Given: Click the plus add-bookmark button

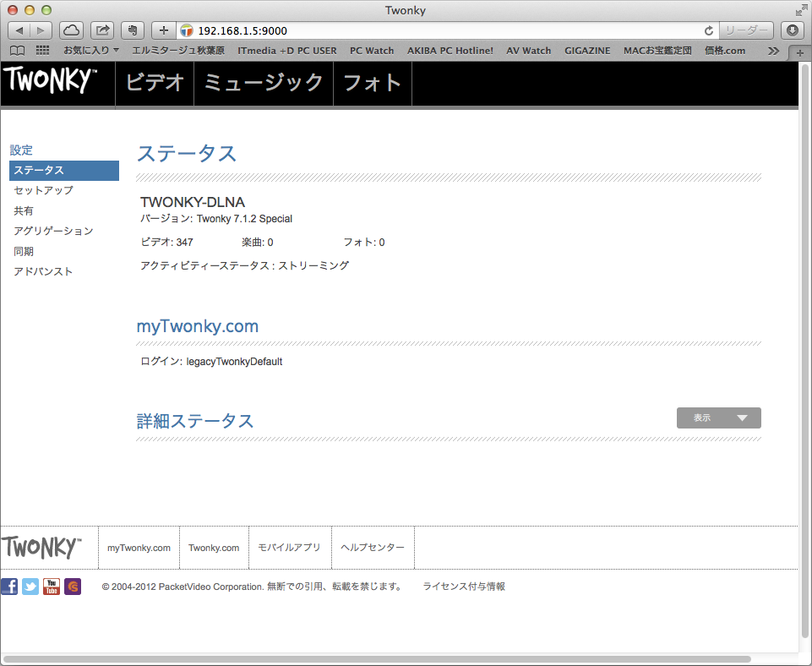Looking at the screenshot, I should [x=164, y=30].
